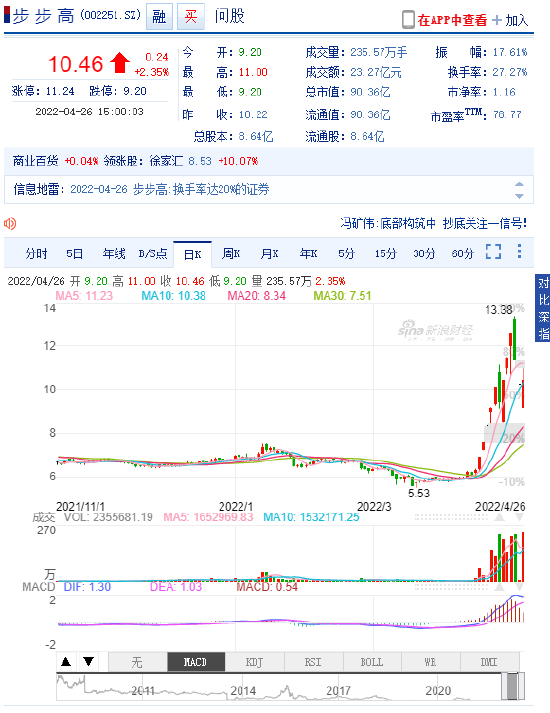
Task: Click the 13.38 high price label
Action: [x=499, y=310]
